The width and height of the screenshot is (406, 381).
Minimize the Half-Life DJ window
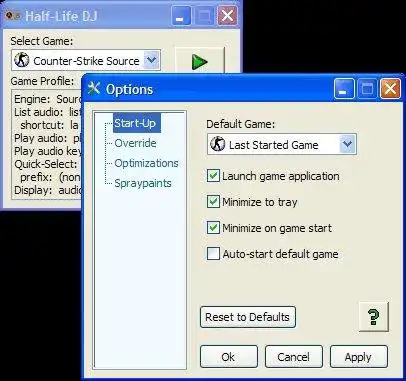(181, 16)
